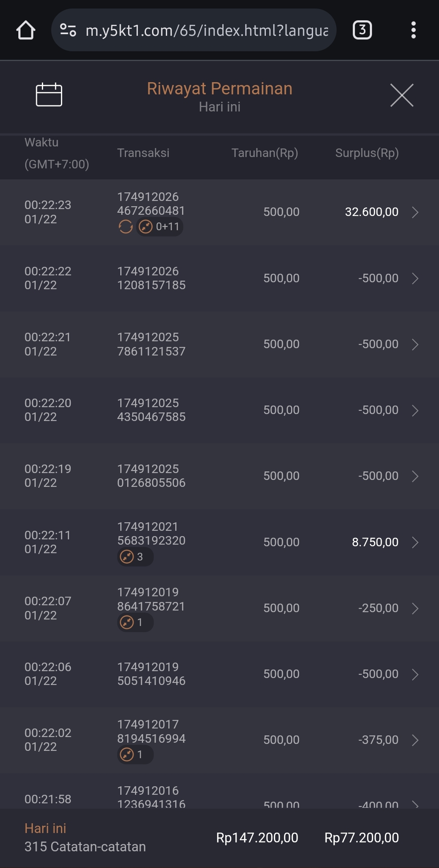Screen dimensions: 439x868
Task: Click the 0+11 free spin badge
Action: (x=160, y=227)
